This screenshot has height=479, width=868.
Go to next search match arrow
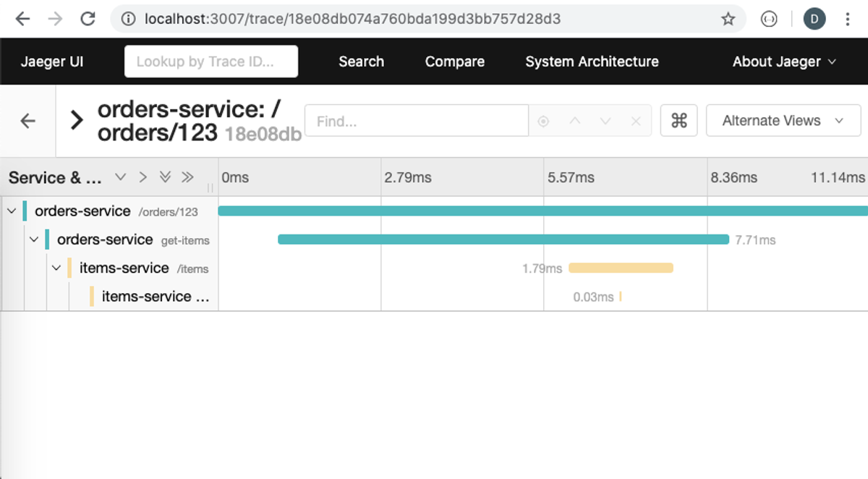(x=605, y=122)
